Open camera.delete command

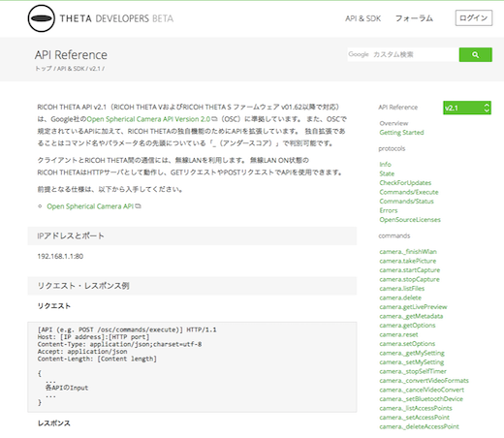400,297
